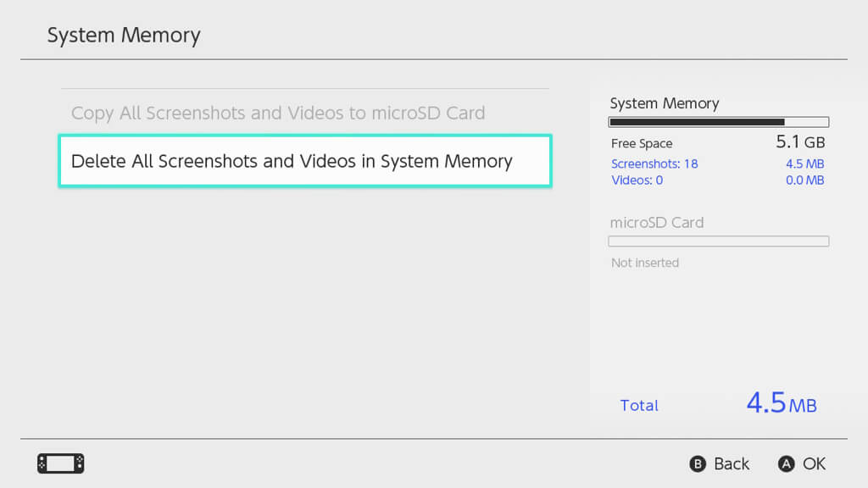Click the large 4.5 MB total value
This screenshot has width=868, height=488.
coord(781,403)
